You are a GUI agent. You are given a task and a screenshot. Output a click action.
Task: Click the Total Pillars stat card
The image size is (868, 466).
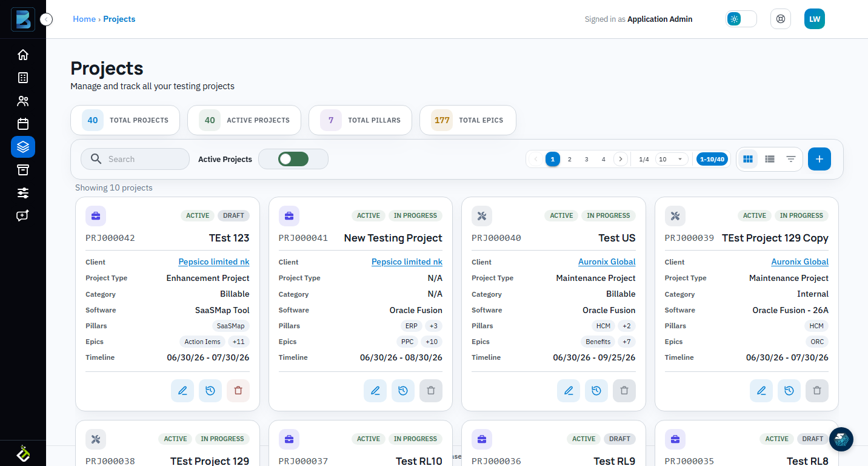point(361,120)
